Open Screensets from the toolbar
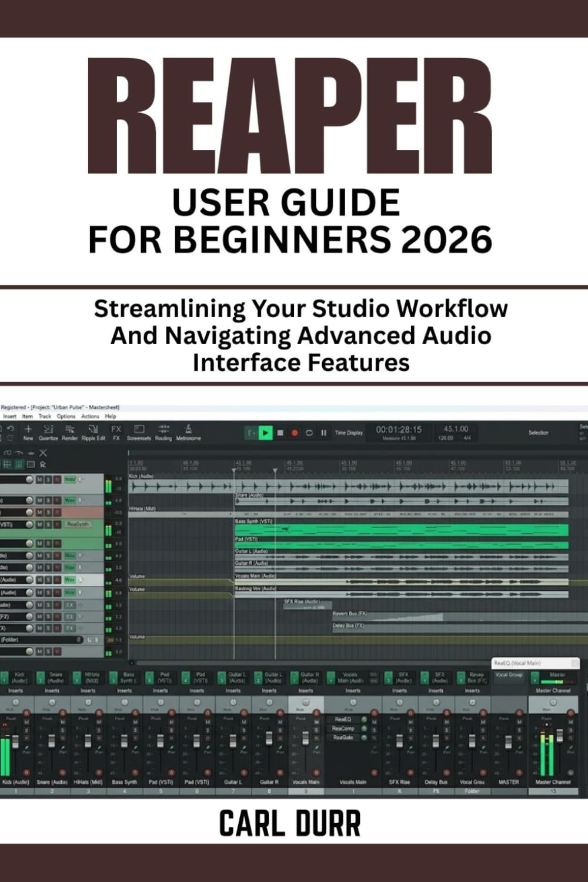Viewport: 588px width, 882px height. pos(139,432)
